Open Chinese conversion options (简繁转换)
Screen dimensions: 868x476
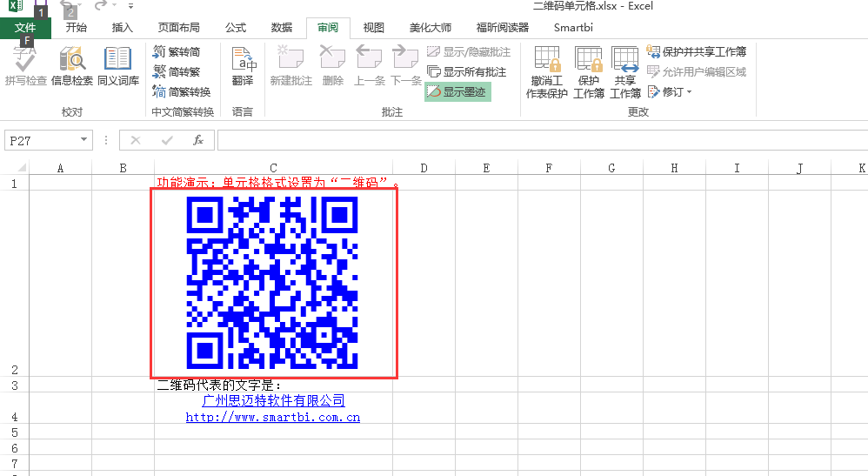[x=182, y=91]
